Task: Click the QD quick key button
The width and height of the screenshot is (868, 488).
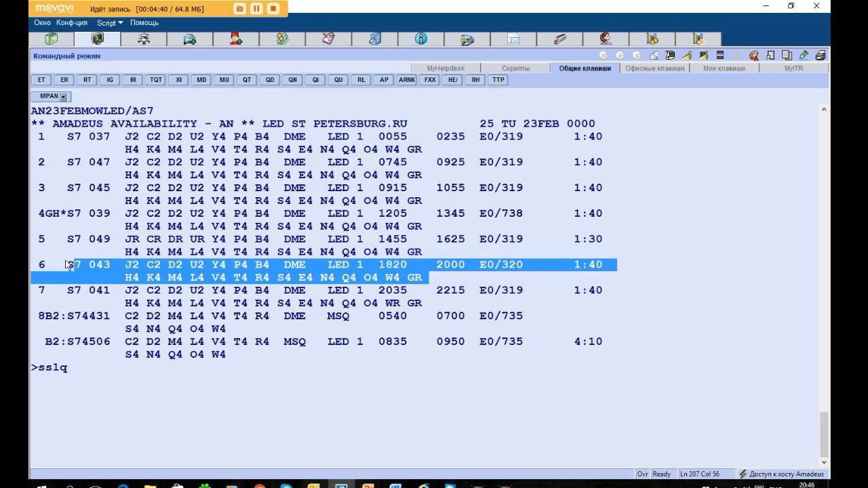Action: [270, 80]
